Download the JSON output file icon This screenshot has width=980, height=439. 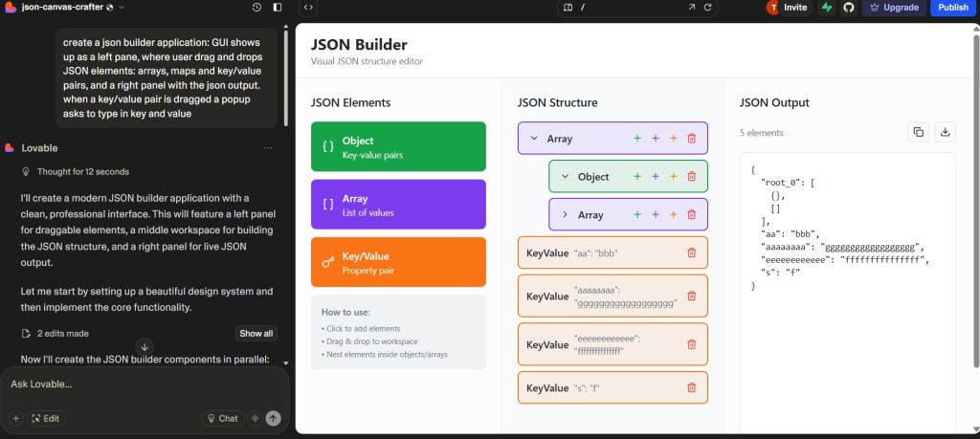click(945, 132)
